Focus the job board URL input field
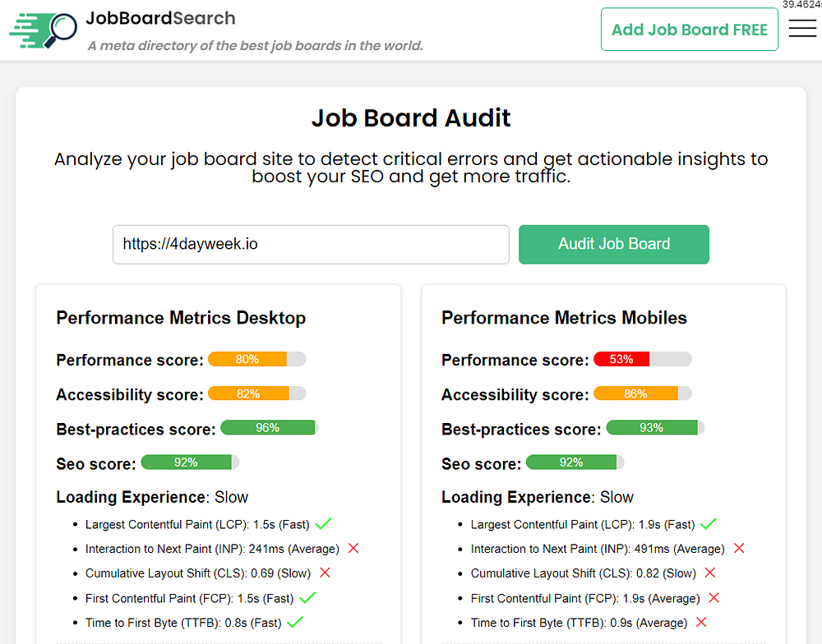 point(311,244)
